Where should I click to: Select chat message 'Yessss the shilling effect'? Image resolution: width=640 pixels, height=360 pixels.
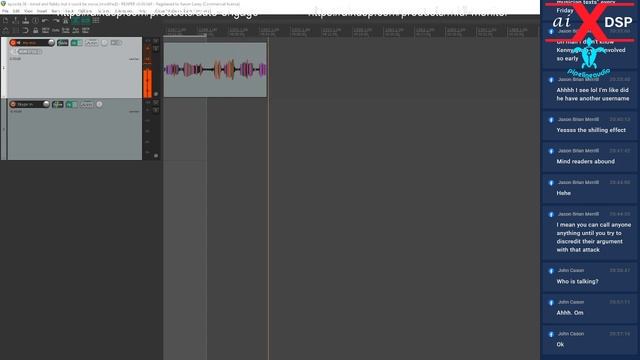coord(591,130)
